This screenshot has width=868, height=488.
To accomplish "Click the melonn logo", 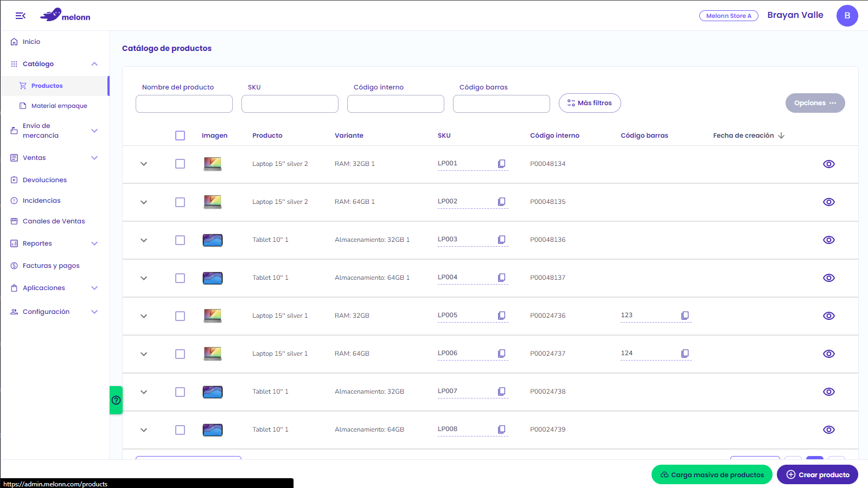I will (x=65, y=15).
